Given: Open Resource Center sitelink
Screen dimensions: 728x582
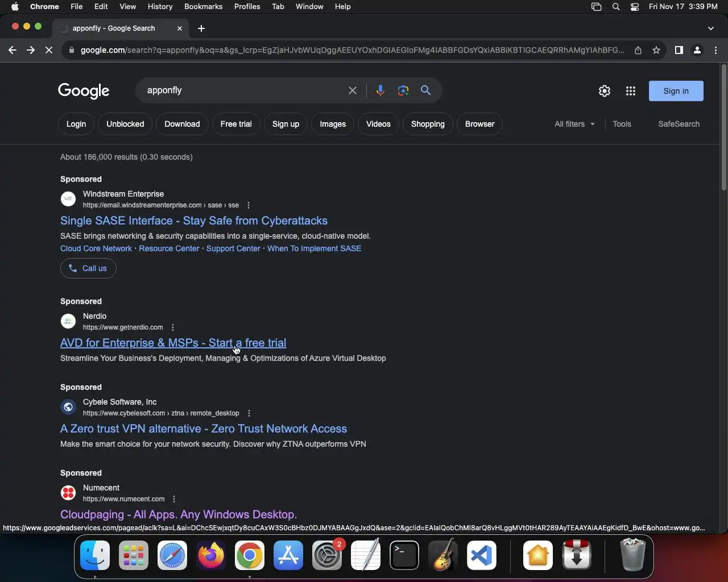Looking at the screenshot, I should 169,248.
